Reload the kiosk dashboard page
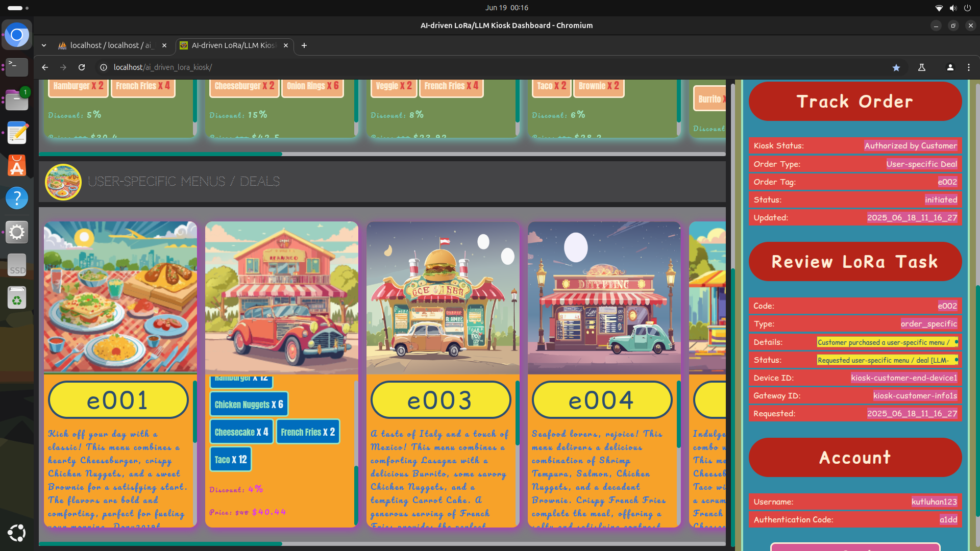 point(82,67)
